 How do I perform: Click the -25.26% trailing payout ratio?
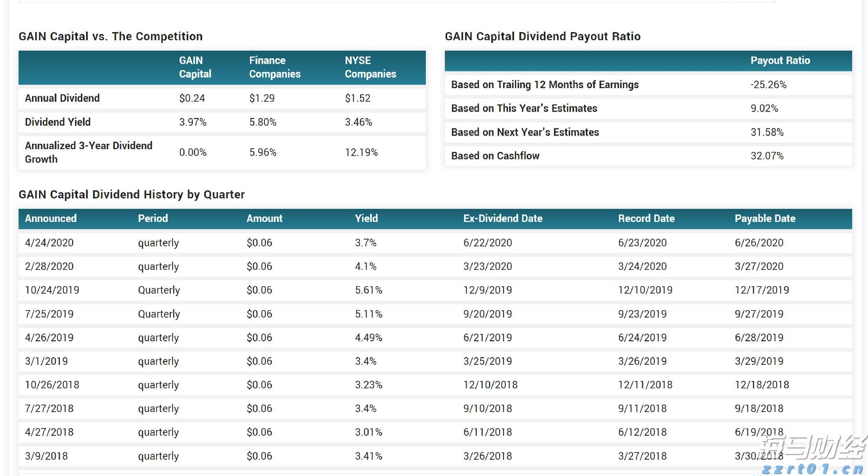769,85
